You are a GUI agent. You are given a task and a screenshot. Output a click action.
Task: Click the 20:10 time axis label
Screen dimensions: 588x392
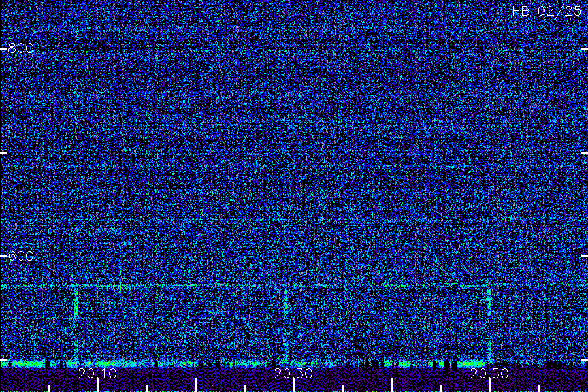97,374
